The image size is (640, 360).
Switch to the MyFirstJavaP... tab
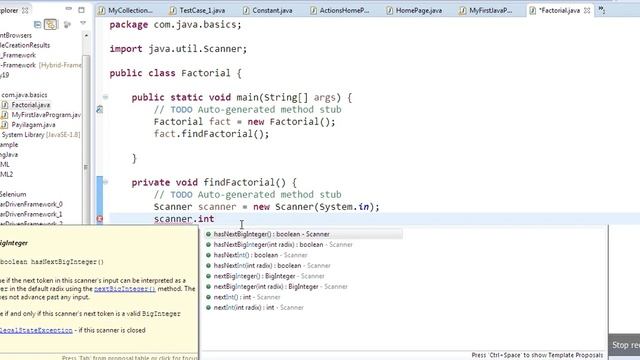[x=486, y=11]
